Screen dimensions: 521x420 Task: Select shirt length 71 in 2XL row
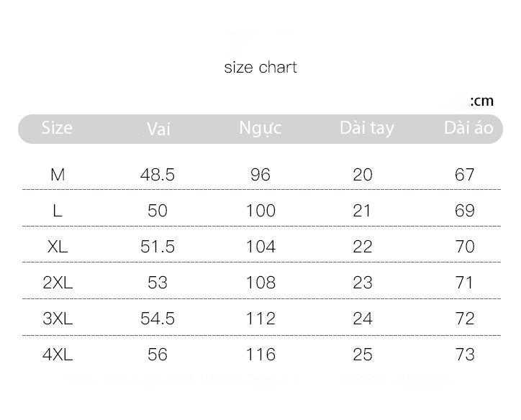[x=464, y=283]
